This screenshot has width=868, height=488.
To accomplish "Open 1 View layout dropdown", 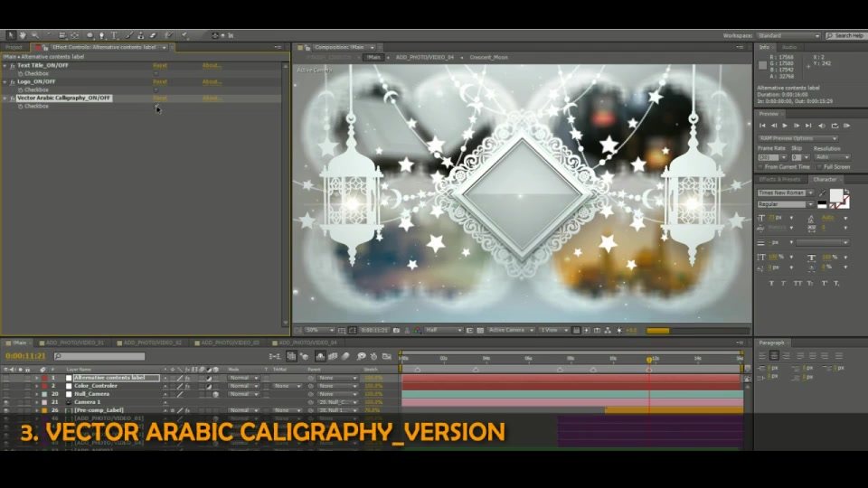I will pyautogui.click(x=554, y=331).
